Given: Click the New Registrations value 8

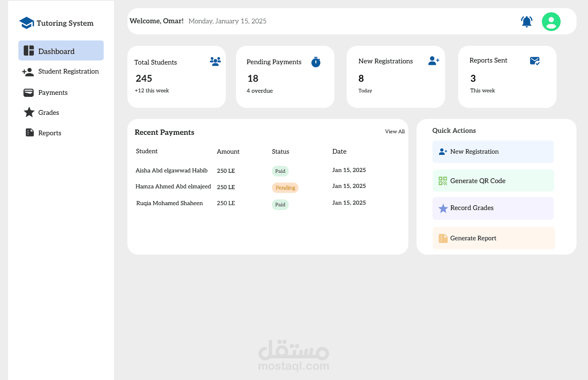Looking at the screenshot, I should pyautogui.click(x=361, y=78).
